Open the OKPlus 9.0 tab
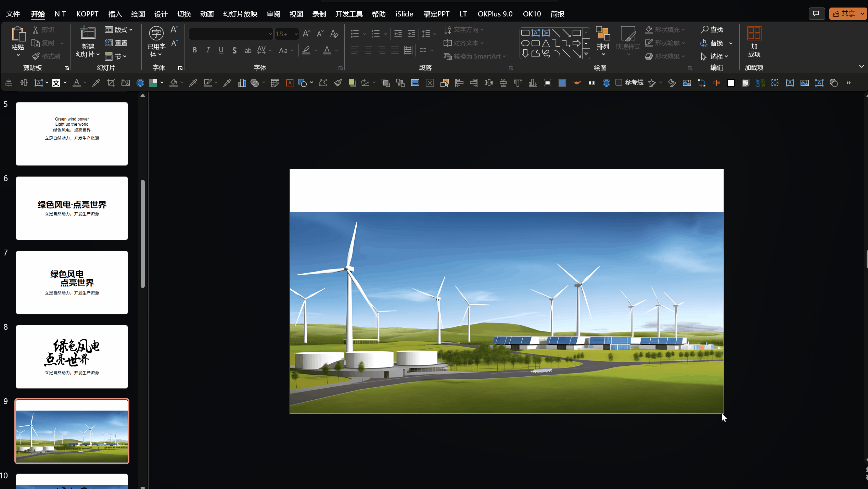This screenshot has height=489, width=868. pos(495,14)
